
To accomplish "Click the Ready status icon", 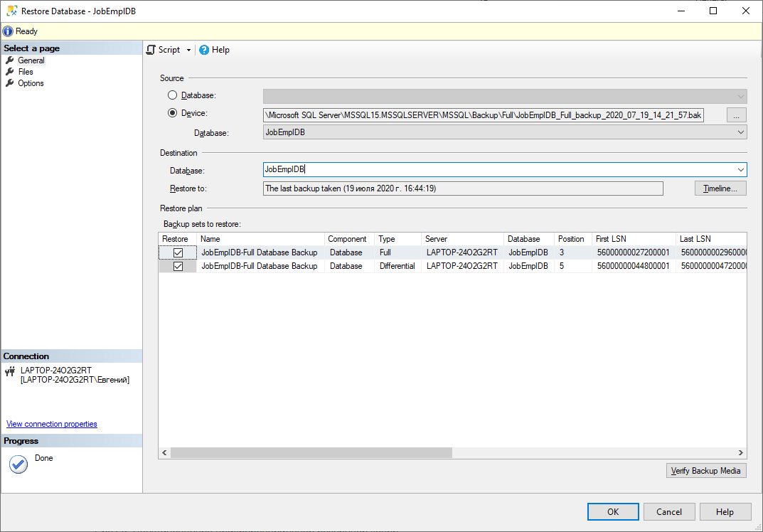I will [6, 31].
